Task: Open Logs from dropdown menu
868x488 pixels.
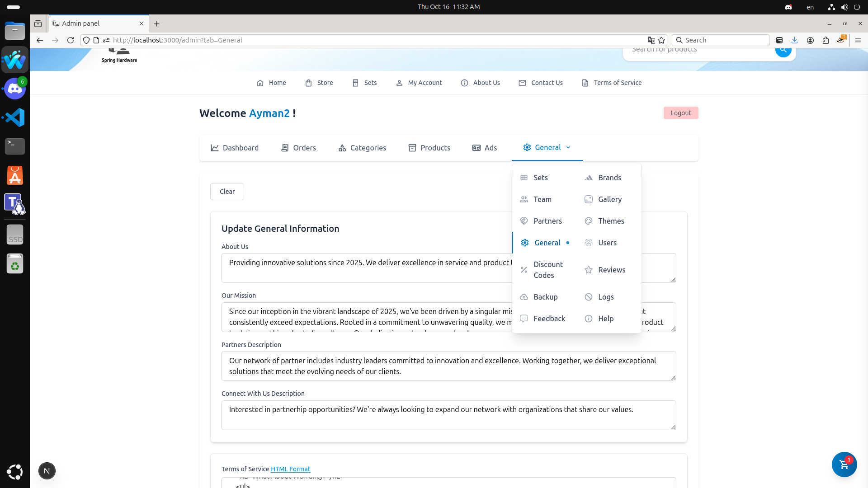Action: (605, 297)
